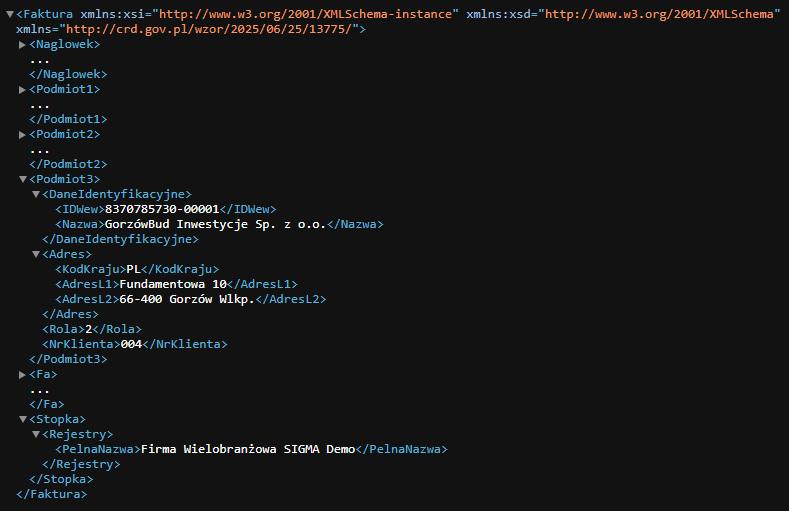
Task: Click the IDWew value 8370785730-00001
Action: point(161,209)
